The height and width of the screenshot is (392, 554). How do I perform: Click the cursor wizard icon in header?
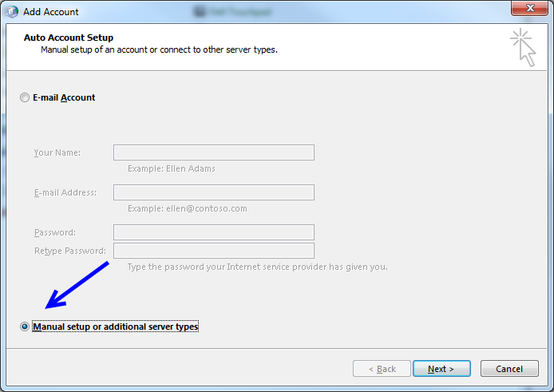tap(524, 48)
